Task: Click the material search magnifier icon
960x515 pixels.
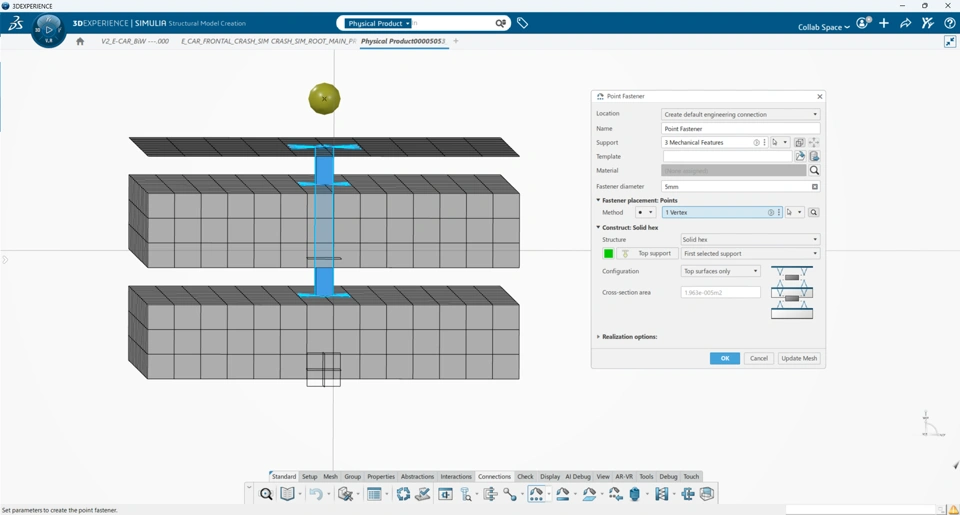Action: click(x=814, y=171)
